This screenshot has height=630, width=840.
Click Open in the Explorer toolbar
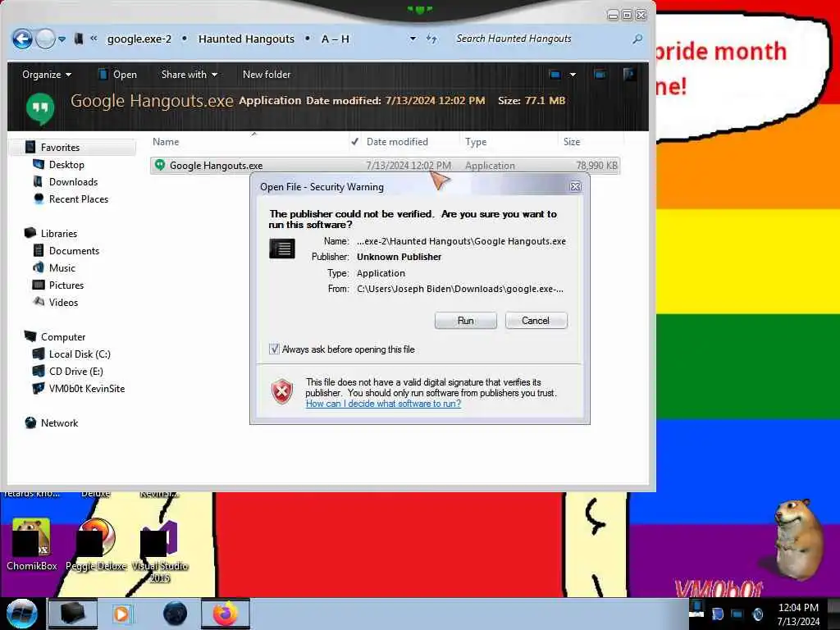(118, 75)
